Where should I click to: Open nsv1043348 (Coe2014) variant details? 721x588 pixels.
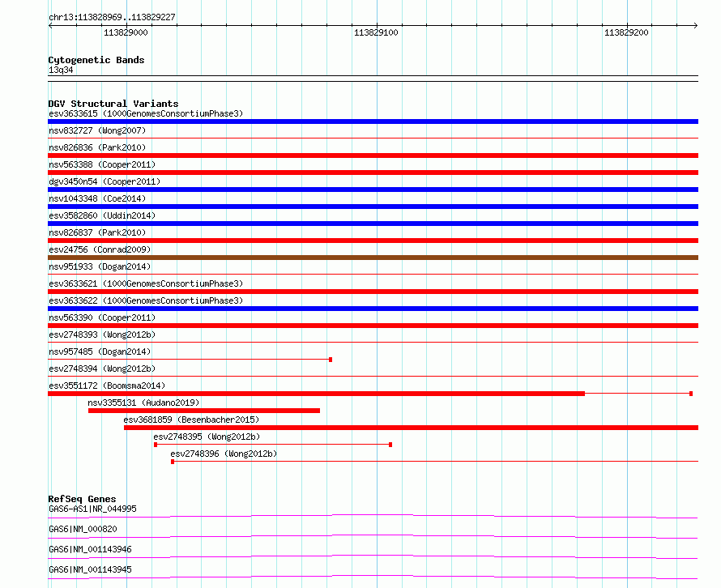(97, 198)
